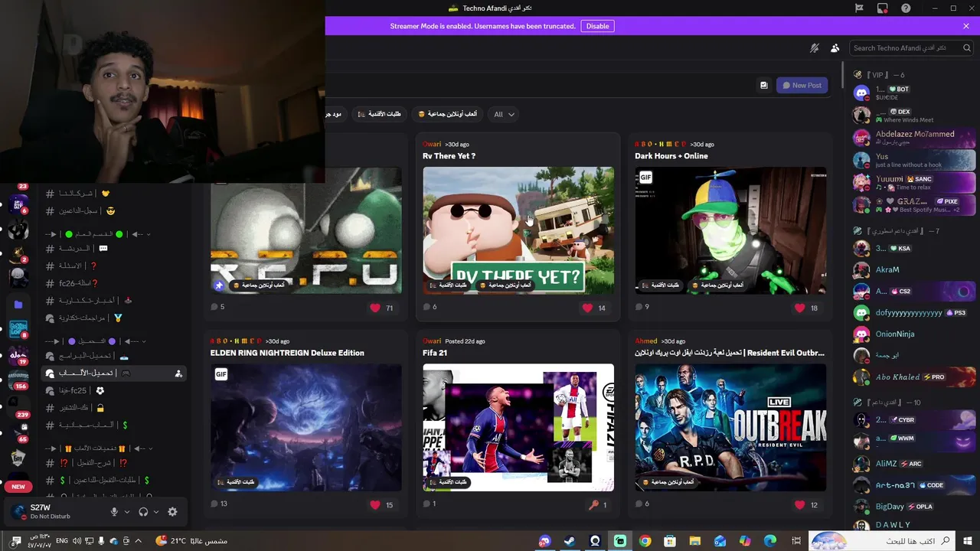This screenshot has width=980, height=551.
Task: Open the مراجعات-تكناوية channel
Action: pos(115,318)
